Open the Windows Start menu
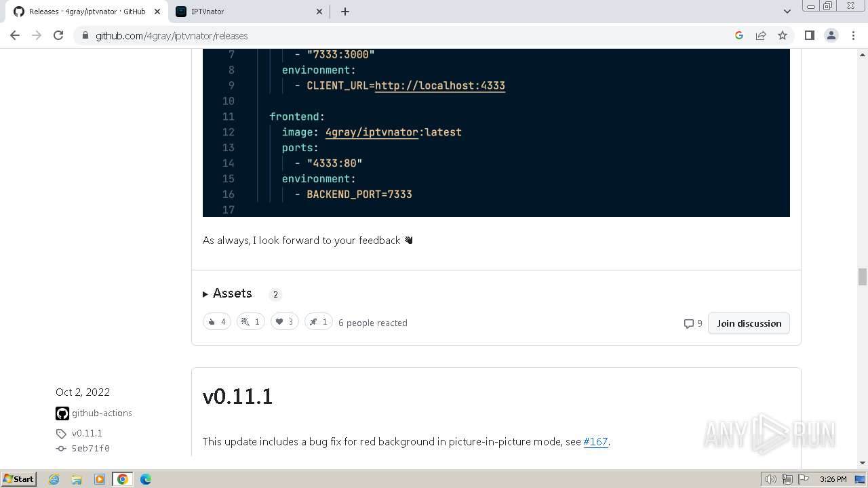Screen dimensions: 868x488 [19, 479]
